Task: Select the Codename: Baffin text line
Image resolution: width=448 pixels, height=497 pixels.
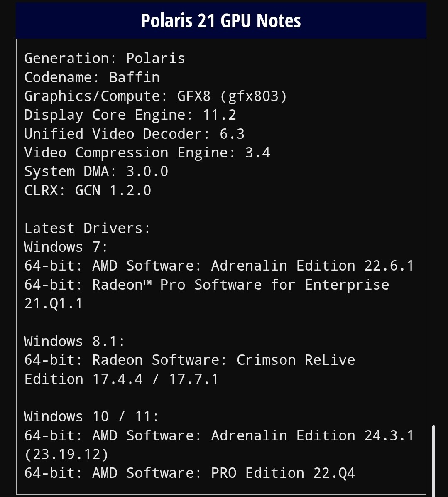Action: tap(92, 77)
